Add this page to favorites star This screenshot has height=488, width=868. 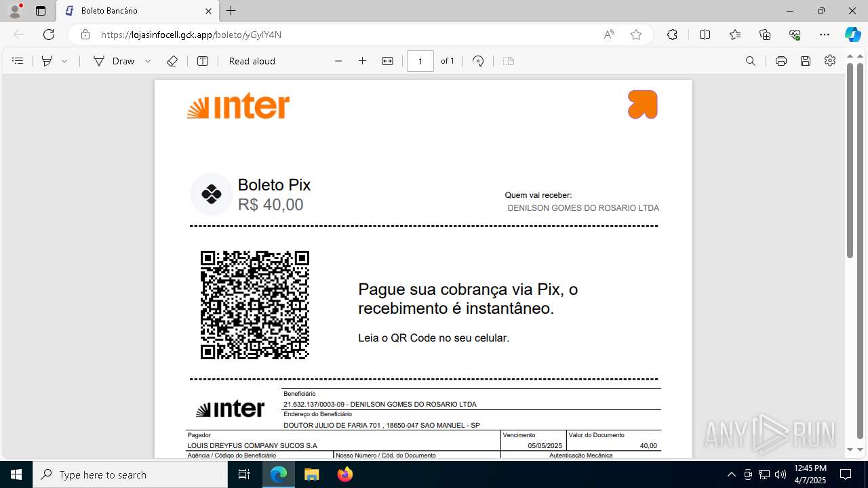(636, 35)
